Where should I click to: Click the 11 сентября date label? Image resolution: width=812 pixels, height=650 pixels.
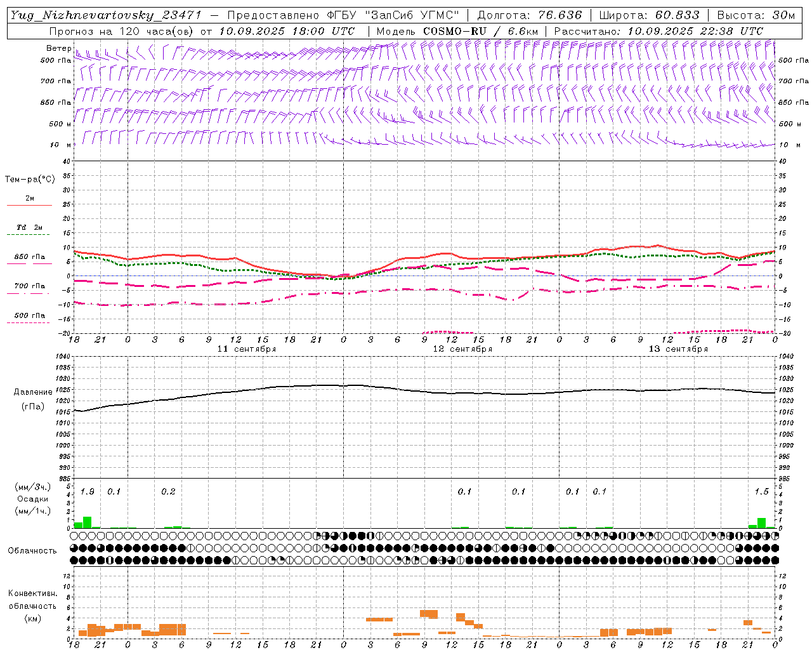(246, 349)
